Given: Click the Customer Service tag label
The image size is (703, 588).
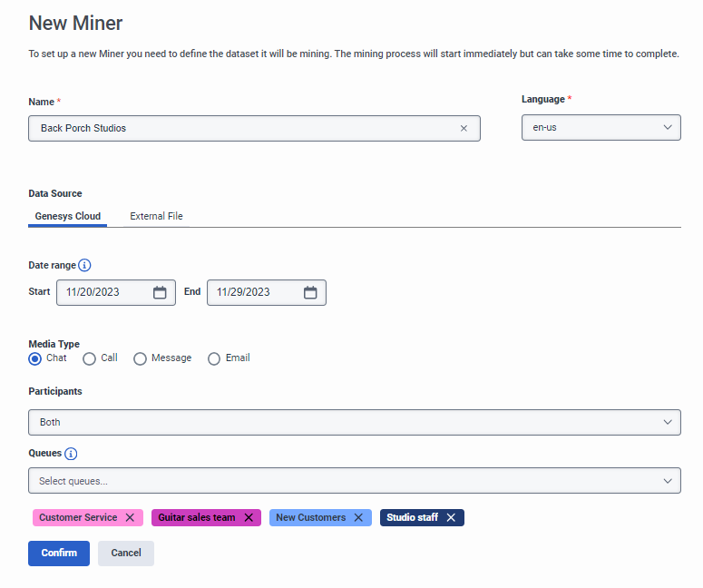Looking at the screenshot, I should pos(78,517).
